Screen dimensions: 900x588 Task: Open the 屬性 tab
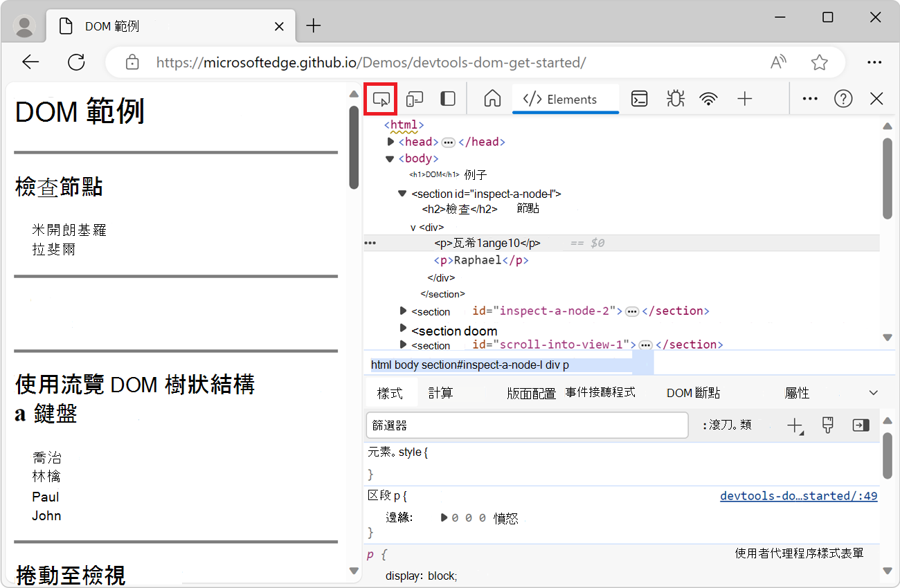point(797,393)
